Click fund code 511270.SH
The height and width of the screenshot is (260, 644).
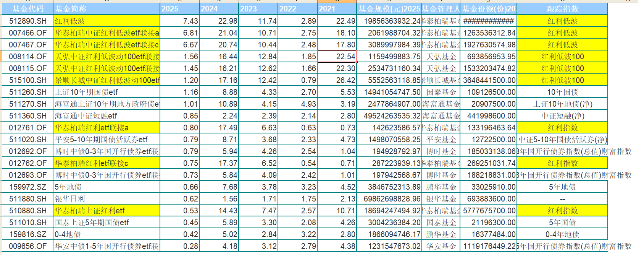point(27,104)
